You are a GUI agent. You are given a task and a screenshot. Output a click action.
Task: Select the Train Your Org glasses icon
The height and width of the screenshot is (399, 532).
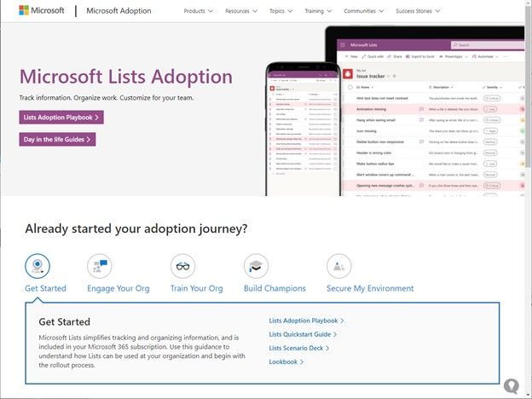coord(182,266)
